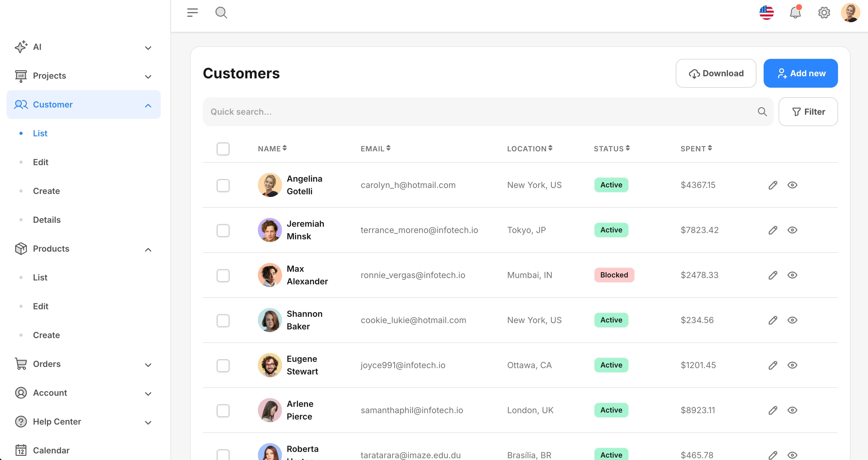Tick the checkbox for Jeremiah Minsk
Screen dimensions: 868x460
[223, 230]
